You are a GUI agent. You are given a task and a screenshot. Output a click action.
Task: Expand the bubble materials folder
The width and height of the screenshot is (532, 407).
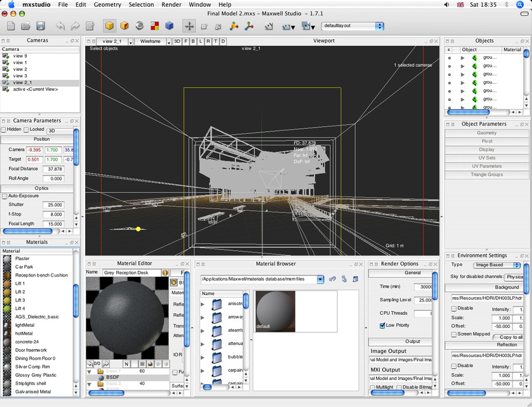pos(203,357)
